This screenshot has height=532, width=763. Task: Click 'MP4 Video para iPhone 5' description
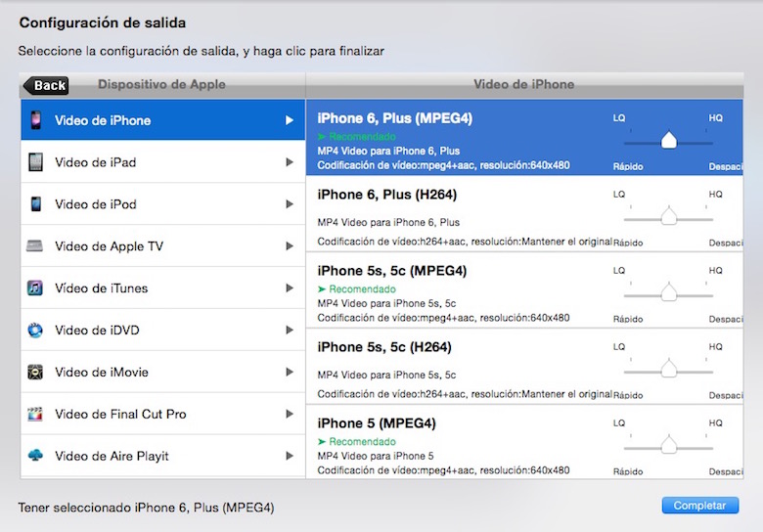376,456
